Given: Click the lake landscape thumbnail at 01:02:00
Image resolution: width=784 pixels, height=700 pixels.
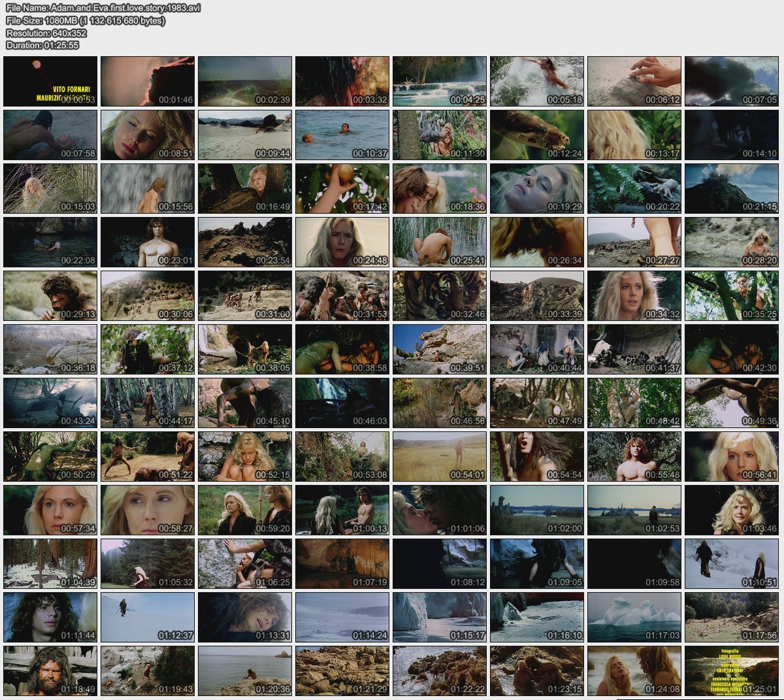Looking at the screenshot, I should [x=537, y=510].
